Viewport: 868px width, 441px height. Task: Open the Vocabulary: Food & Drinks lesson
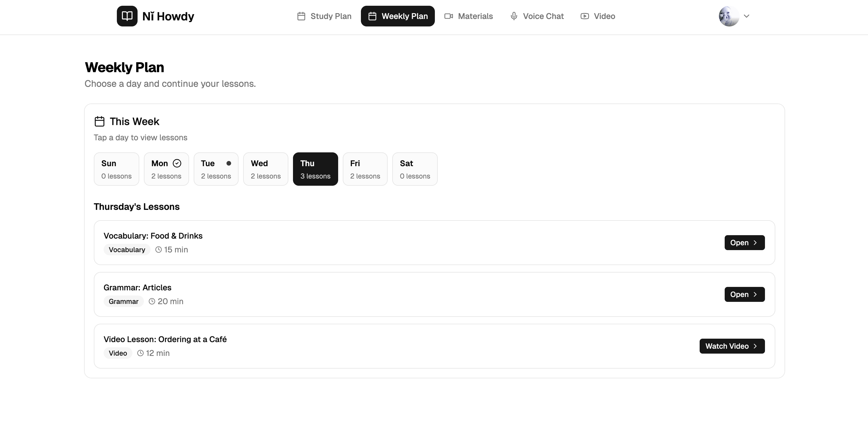coord(744,243)
